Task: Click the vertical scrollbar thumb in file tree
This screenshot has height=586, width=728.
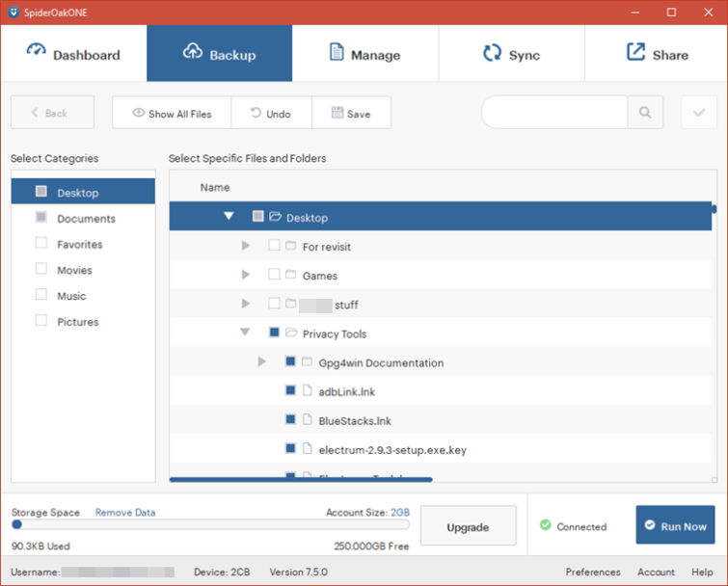Action: [x=715, y=209]
